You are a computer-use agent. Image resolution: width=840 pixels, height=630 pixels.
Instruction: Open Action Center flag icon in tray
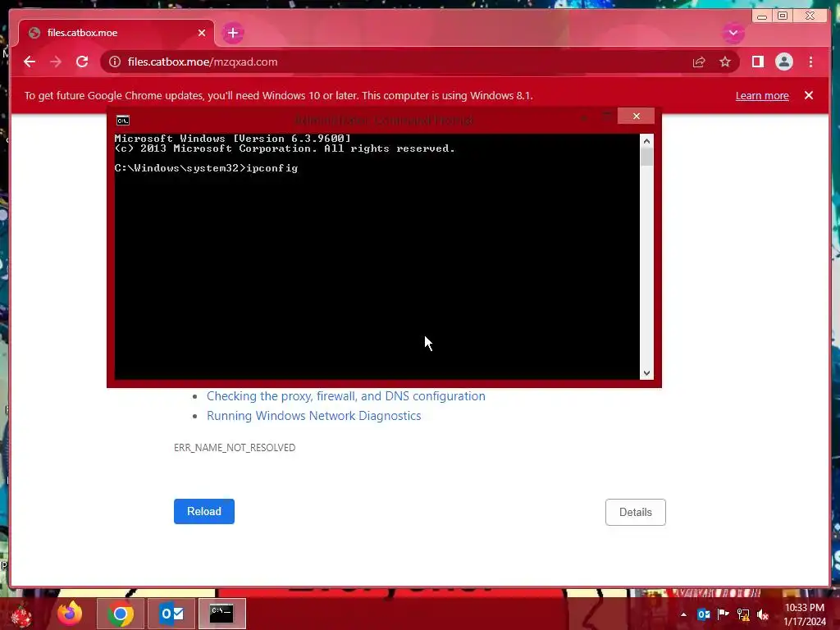pos(724,614)
